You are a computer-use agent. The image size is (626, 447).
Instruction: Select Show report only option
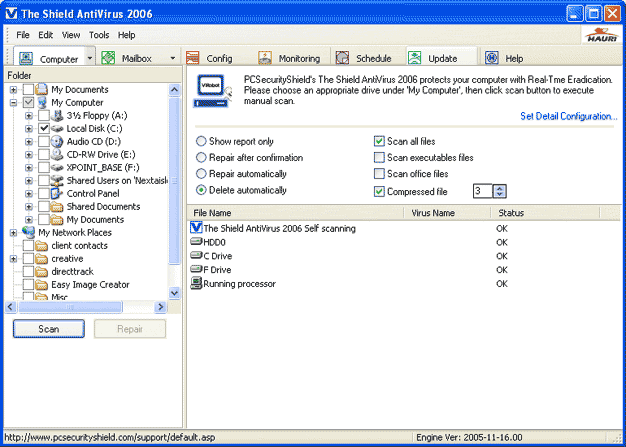pyautogui.click(x=201, y=141)
